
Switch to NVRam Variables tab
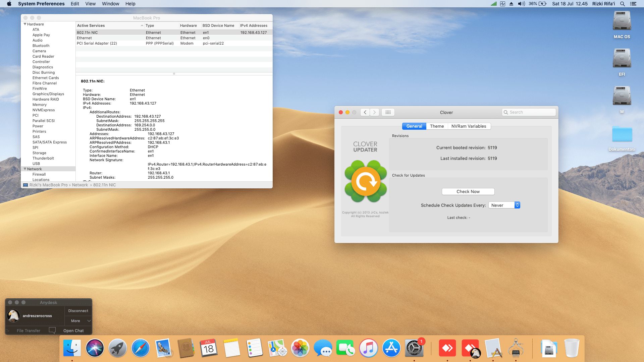[469, 126]
